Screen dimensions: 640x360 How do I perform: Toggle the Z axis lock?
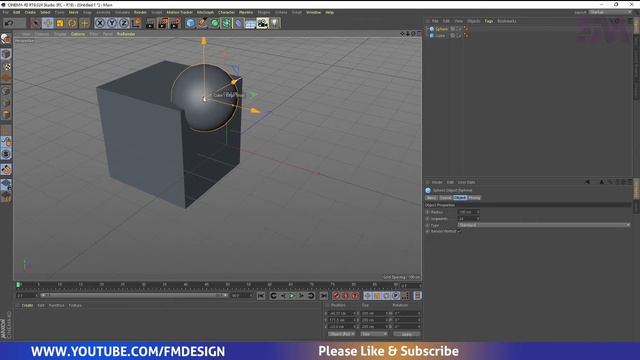[x=124, y=23]
